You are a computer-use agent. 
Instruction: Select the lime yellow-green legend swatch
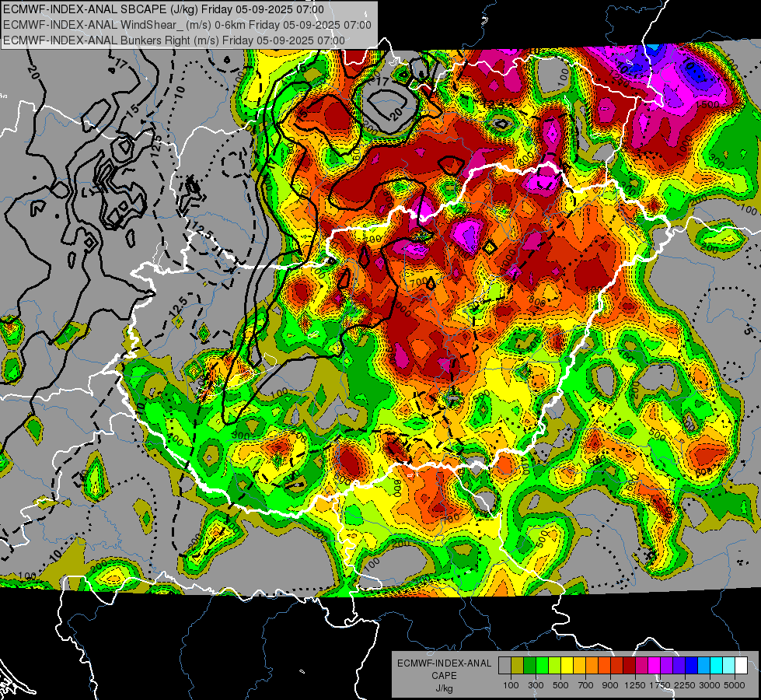(555, 665)
